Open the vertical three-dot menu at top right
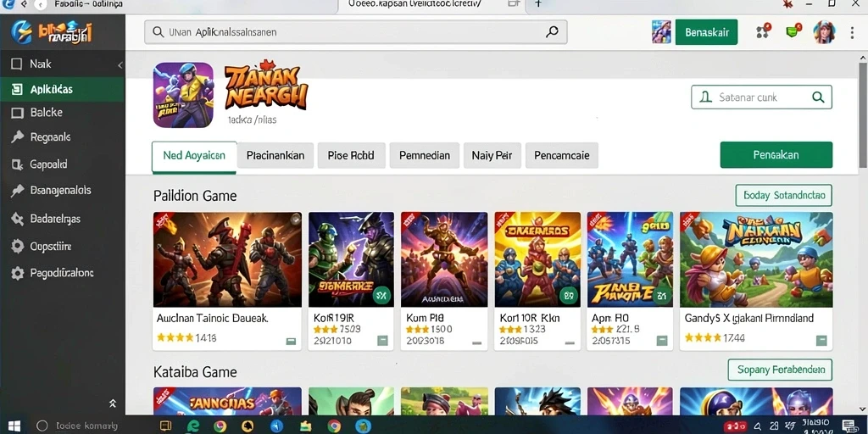This screenshot has width=868, height=434. click(x=852, y=33)
